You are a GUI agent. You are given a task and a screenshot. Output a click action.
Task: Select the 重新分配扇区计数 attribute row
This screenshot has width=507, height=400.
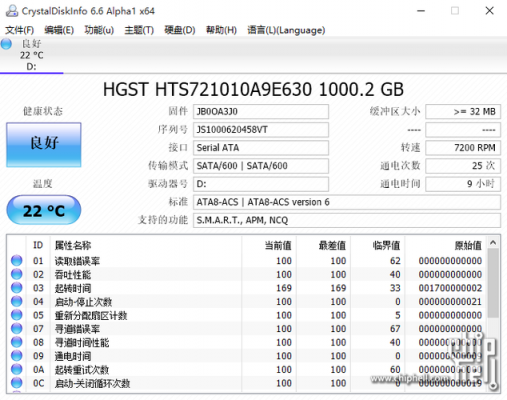[247, 315]
